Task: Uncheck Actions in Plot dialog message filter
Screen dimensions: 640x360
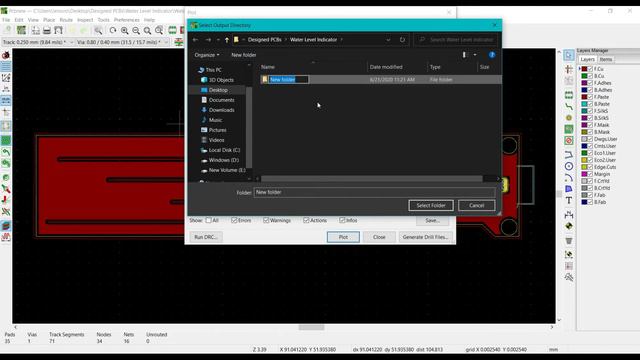Action: pos(306,220)
